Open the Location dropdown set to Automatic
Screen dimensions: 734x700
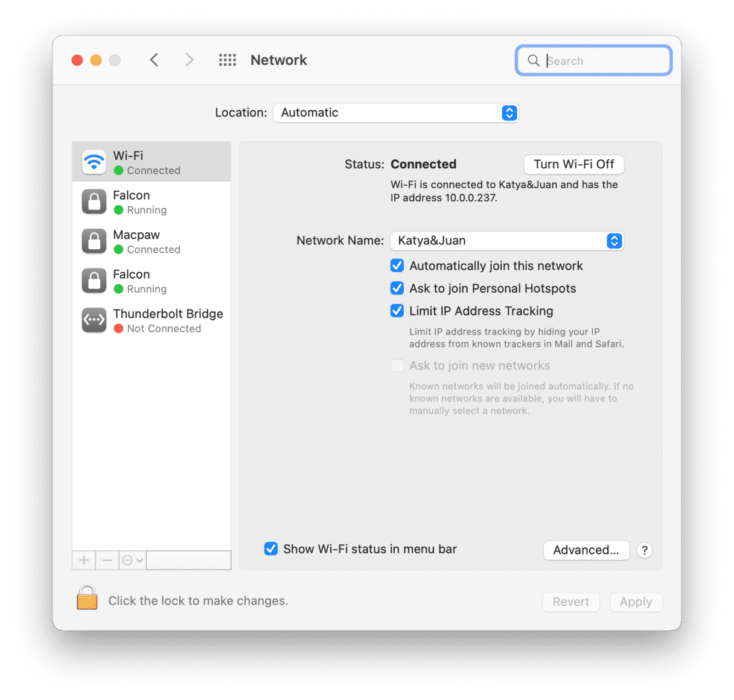pyautogui.click(x=396, y=113)
